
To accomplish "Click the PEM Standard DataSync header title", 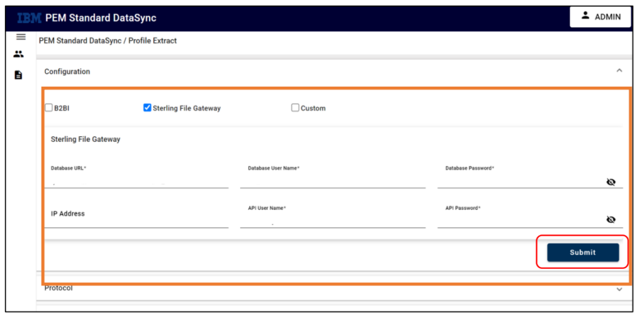I will pos(101,18).
